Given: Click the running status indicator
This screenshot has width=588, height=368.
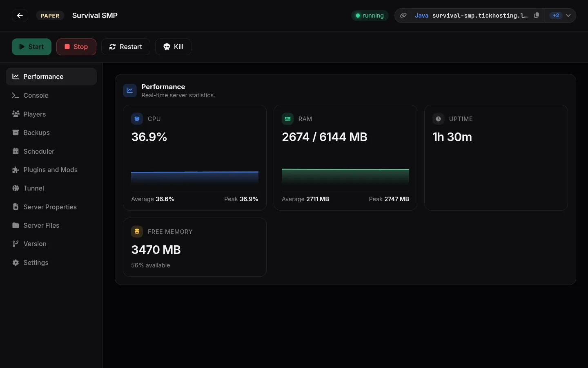Looking at the screenshot, I should 370,16.
